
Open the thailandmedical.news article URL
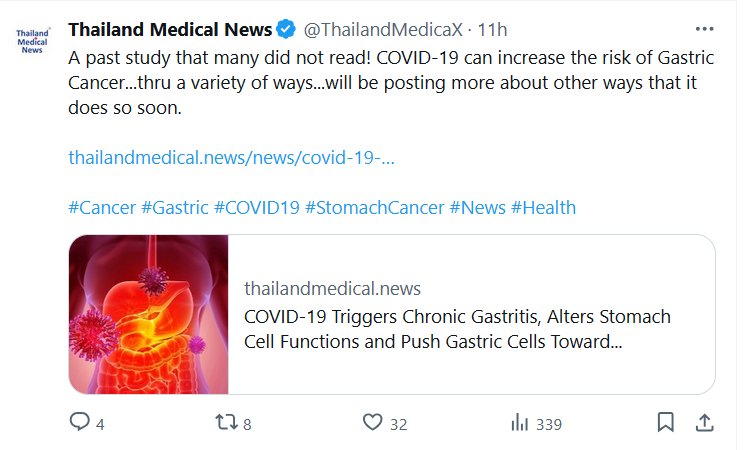232,158
